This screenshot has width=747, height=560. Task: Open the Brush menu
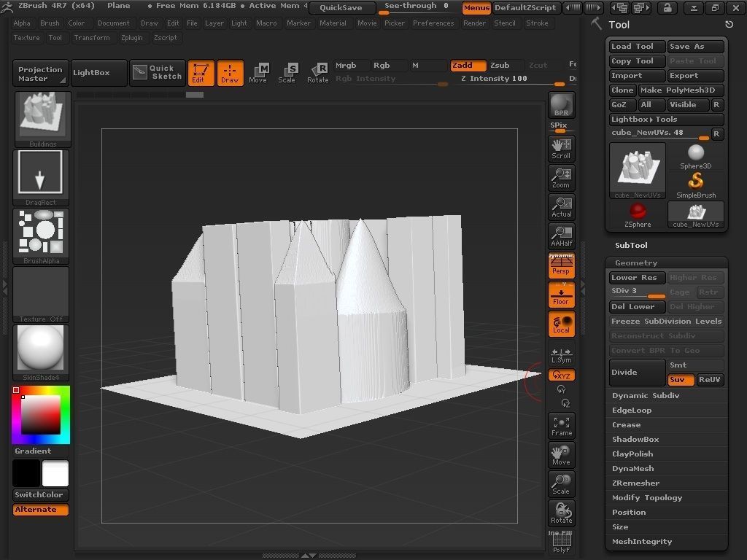point(50,23)
